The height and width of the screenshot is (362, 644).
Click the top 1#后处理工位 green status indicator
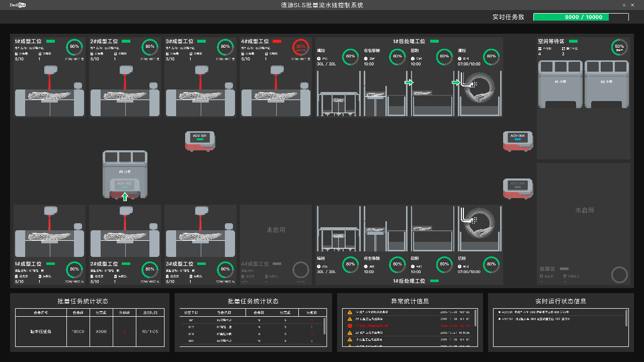[434, 41]
